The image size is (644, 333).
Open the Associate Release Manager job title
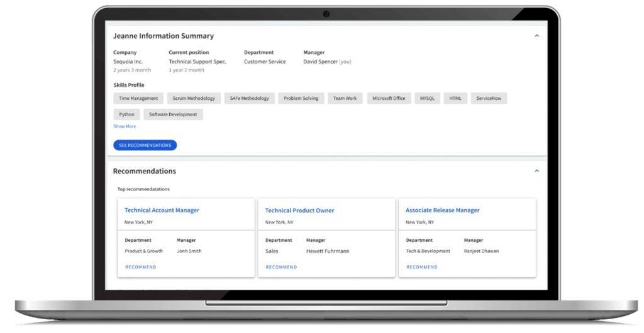[442, 210]
